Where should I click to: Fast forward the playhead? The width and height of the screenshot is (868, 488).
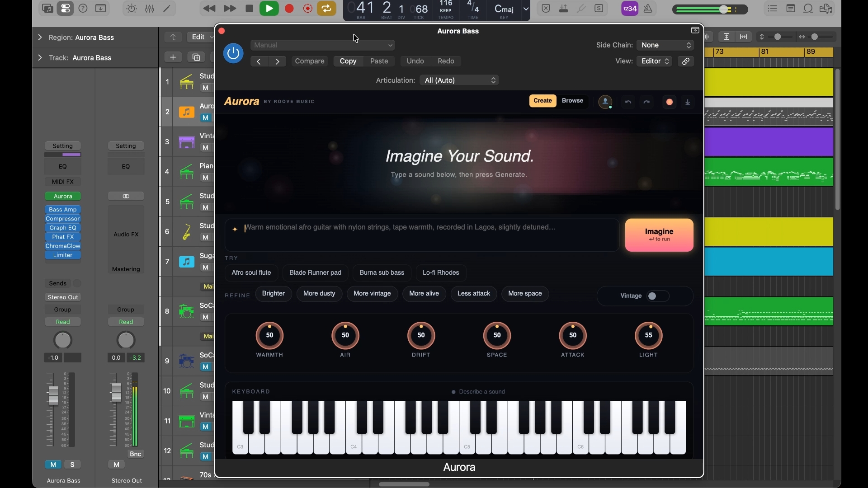tap(230, 9)
